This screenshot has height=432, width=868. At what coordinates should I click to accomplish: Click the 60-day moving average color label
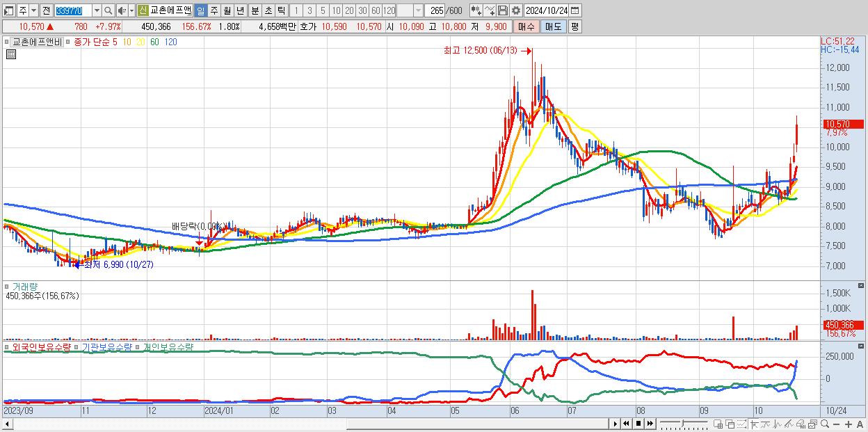pyautogui.click(x=154, y=42)
